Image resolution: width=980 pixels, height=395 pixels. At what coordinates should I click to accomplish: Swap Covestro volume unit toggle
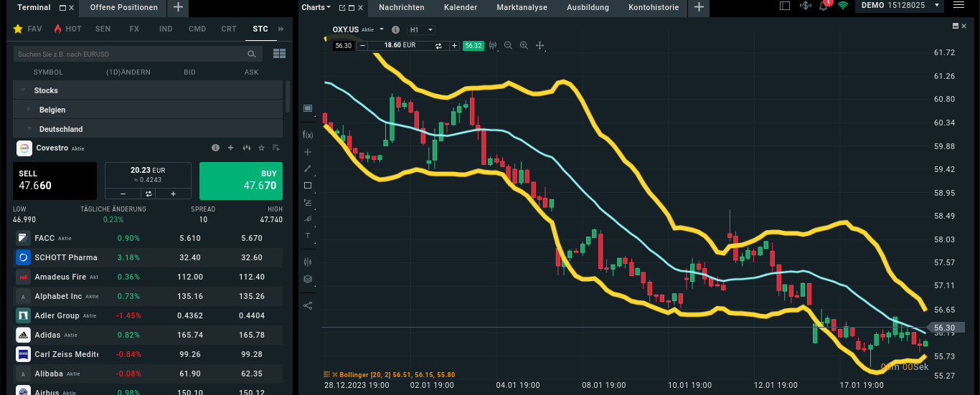[x=148, y=194]
